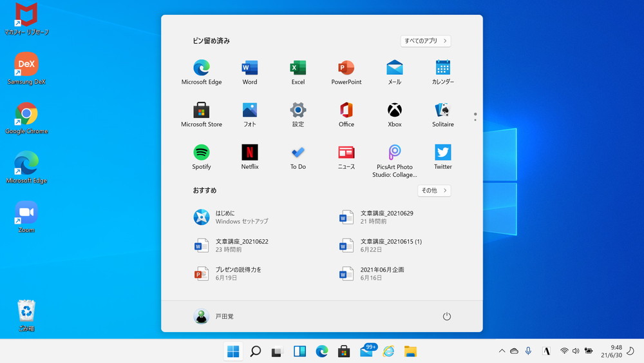Open File Explorer from taskbar
This screenshot has width=644, height=363.
pyautogui.click(x=411, y=351)
